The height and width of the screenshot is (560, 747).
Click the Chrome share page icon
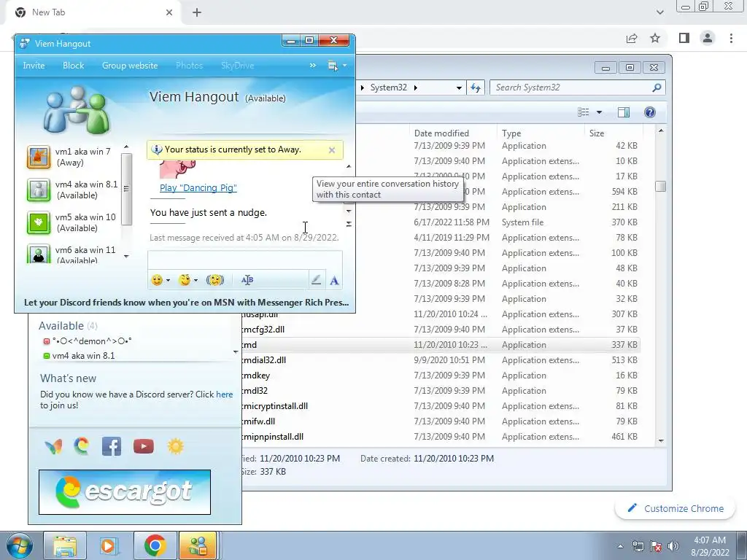pyautogui.click(x=632, y=38)
